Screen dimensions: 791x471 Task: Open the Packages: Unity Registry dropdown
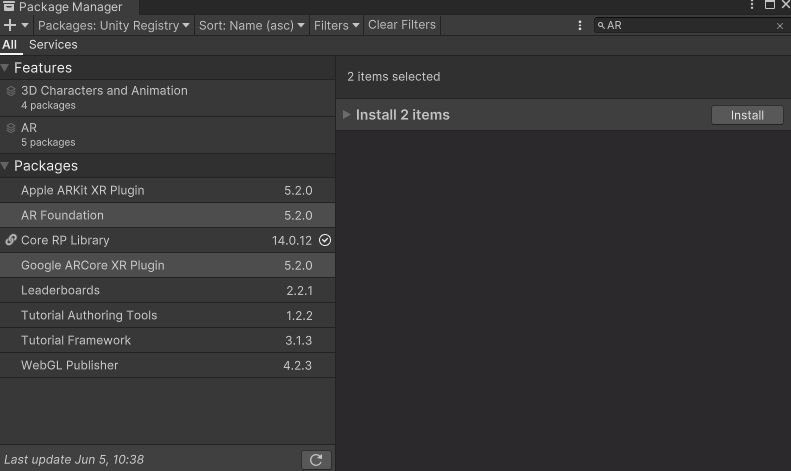click(114, 25)
